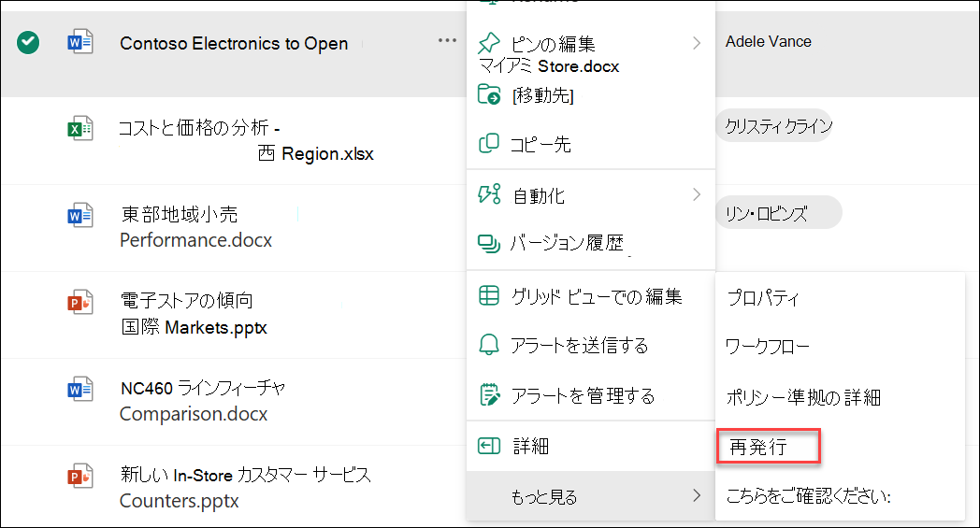The image size is (980, 528).
Task: Click the pin icon beside ピンの編集
Action: (x=489, y=43)
